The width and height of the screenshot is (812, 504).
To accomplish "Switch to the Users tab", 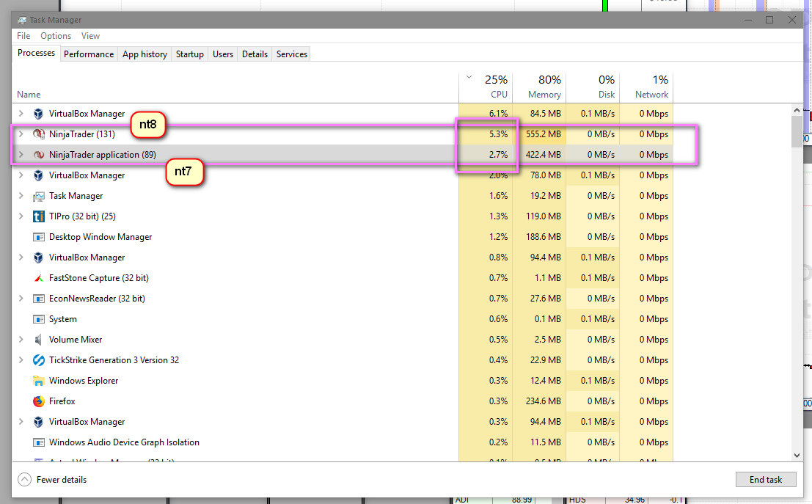I will 223,54.
